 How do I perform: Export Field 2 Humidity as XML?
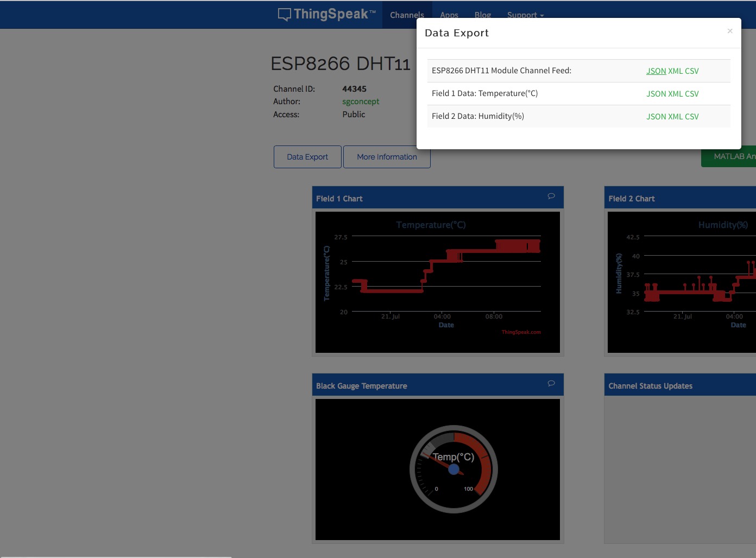(676, 117)
